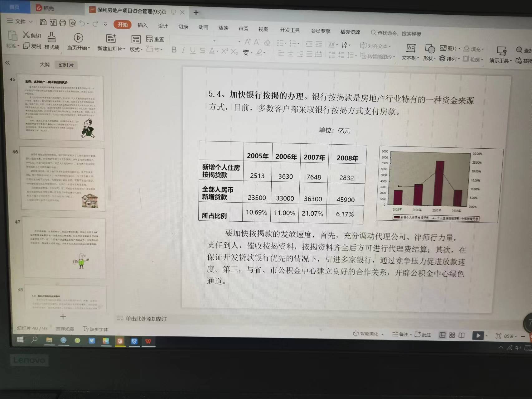The image size is (532, 399).
Task: Open the 形状 shapes gallery
Action: [429, 53]
